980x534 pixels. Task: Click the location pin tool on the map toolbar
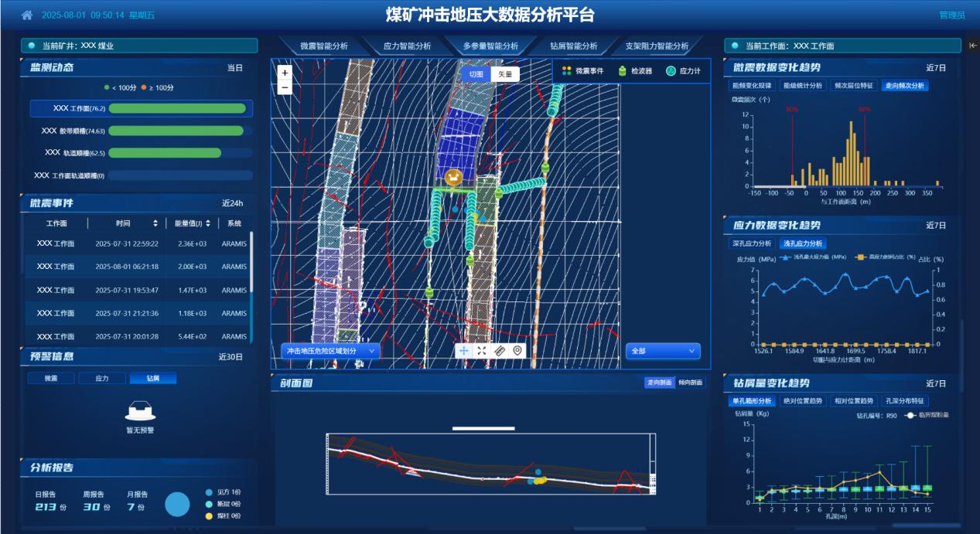[517, 351]
